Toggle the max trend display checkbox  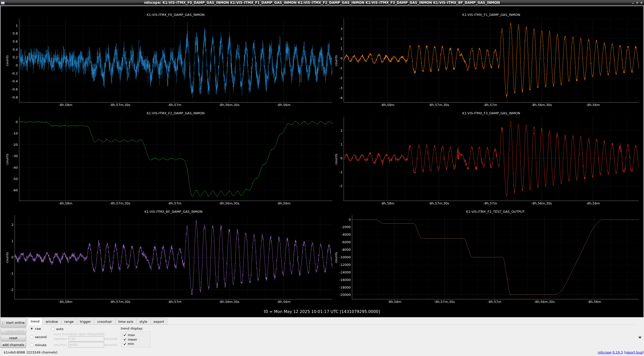(x=125, y=335)
